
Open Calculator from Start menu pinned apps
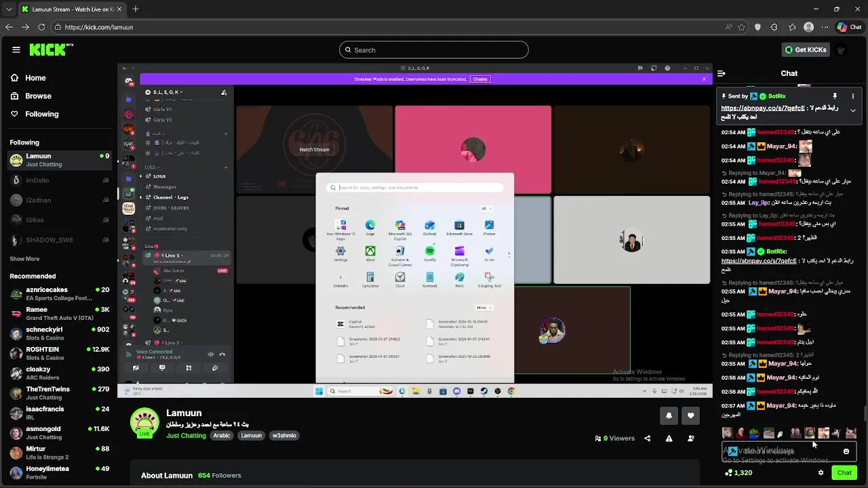[x=370, y=280]
